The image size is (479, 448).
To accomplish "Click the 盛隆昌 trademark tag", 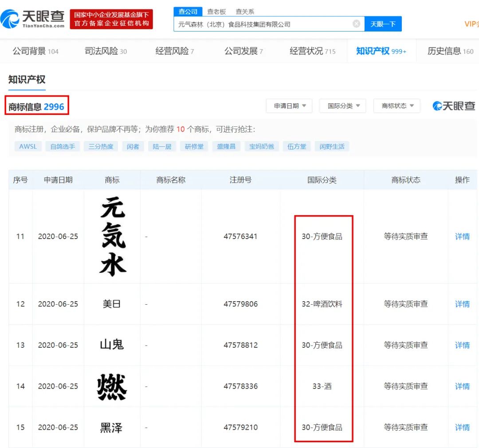I will click(x=226, y=146).
